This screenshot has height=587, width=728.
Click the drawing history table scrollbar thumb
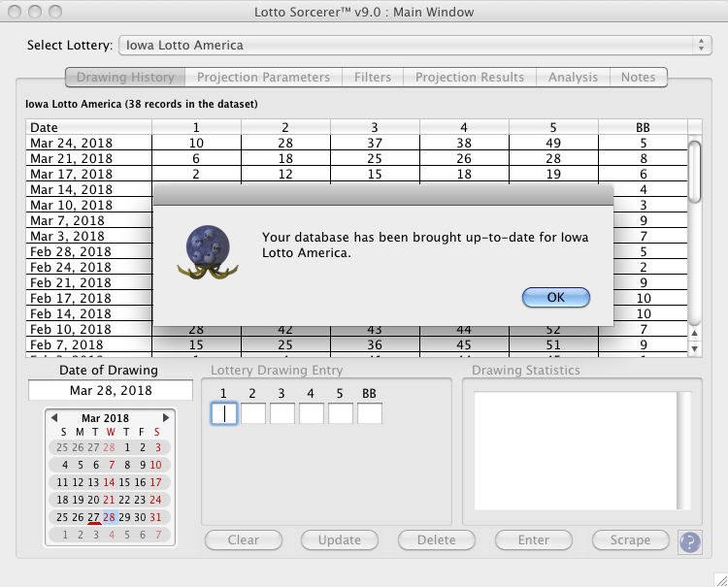[x=694, y=172]
